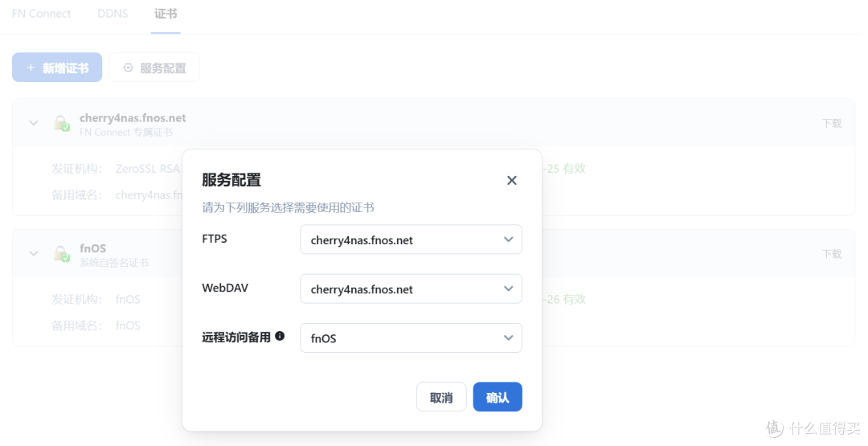The image size is (868, 446).
Task: Switch to the FN Connect tab
Action: point(42,14)
